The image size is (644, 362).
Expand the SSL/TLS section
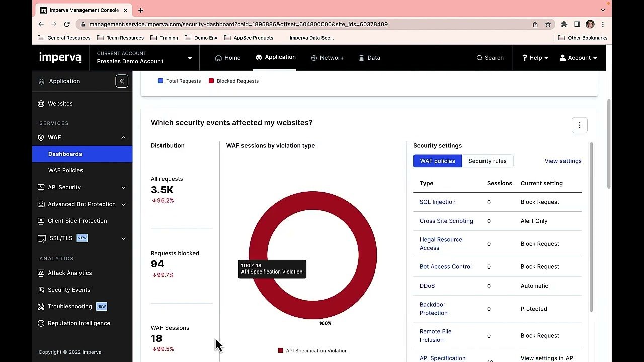pyautogui.click(x=123, y=238)
